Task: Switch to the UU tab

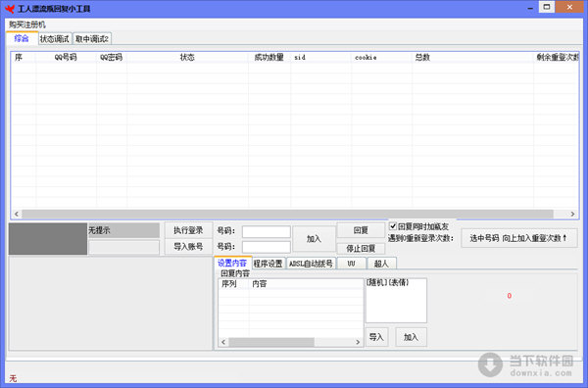Action: (x=352, y=264)
